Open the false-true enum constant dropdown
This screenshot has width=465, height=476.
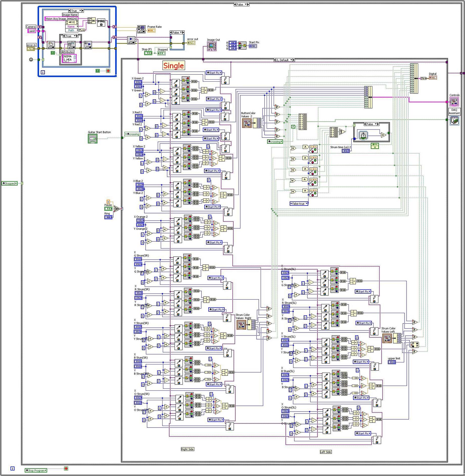[307, 204]
